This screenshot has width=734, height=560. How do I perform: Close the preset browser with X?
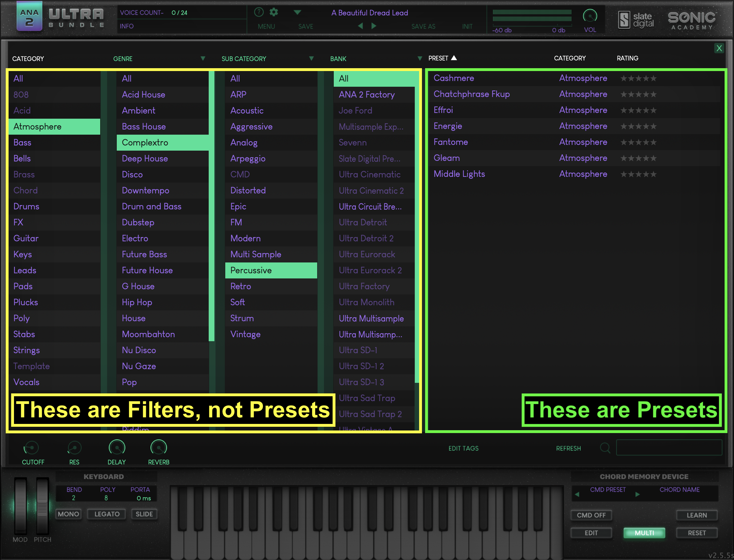(719, 48)
